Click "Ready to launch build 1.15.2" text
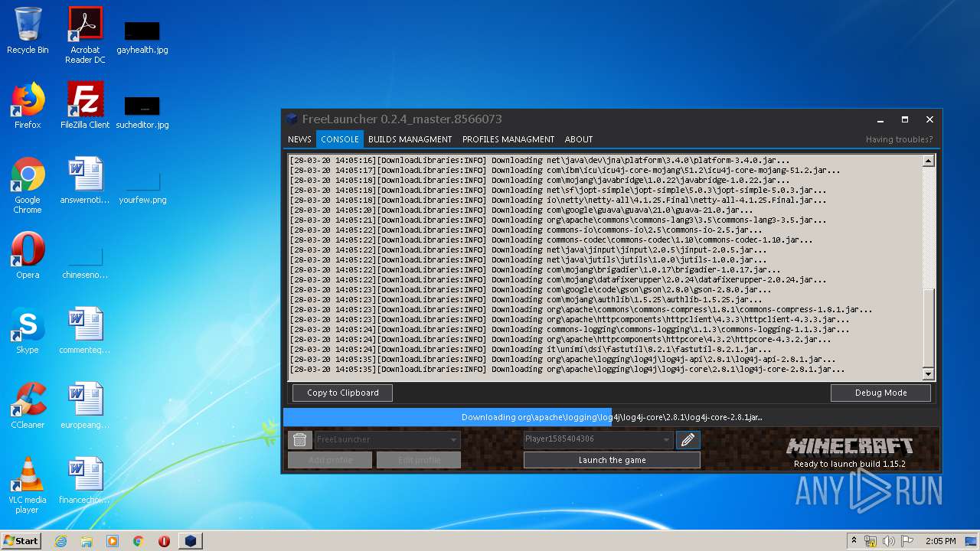 point(849,464)
